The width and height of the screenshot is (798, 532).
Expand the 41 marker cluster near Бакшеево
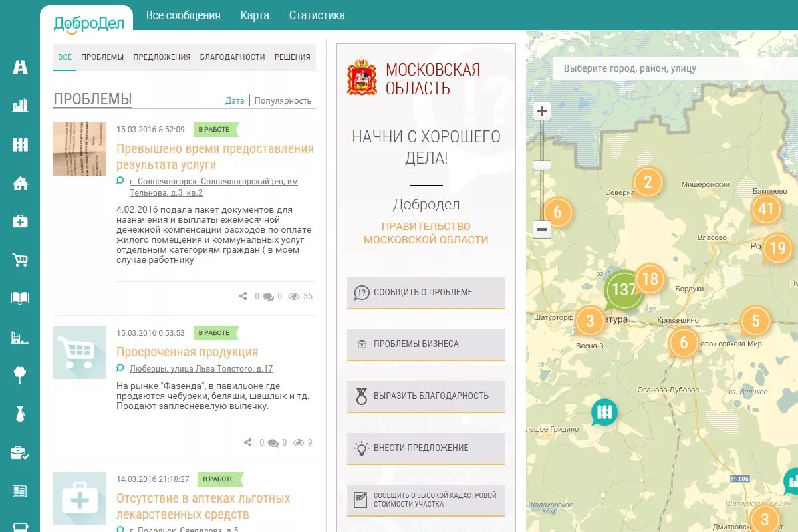(766, 209)
